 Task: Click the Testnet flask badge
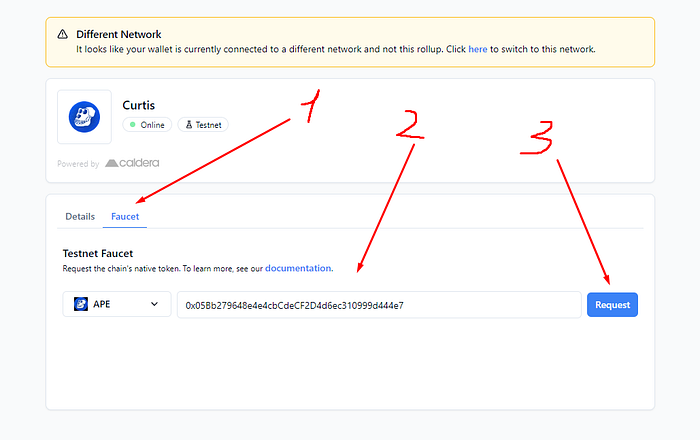pyautogui.click(x=203, y=125)
